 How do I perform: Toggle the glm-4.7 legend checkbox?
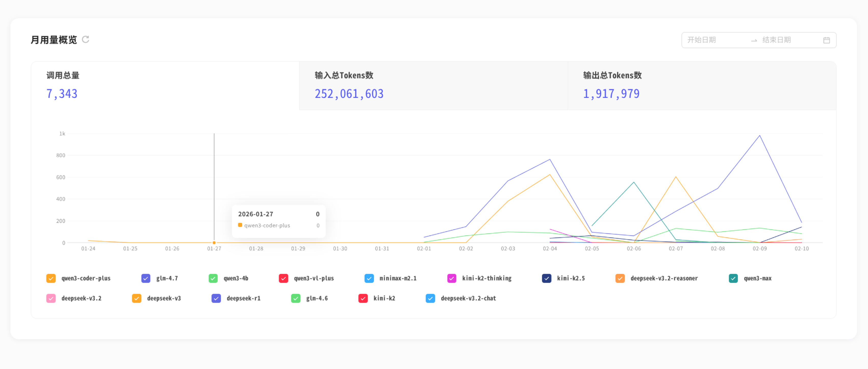(146, 278)
